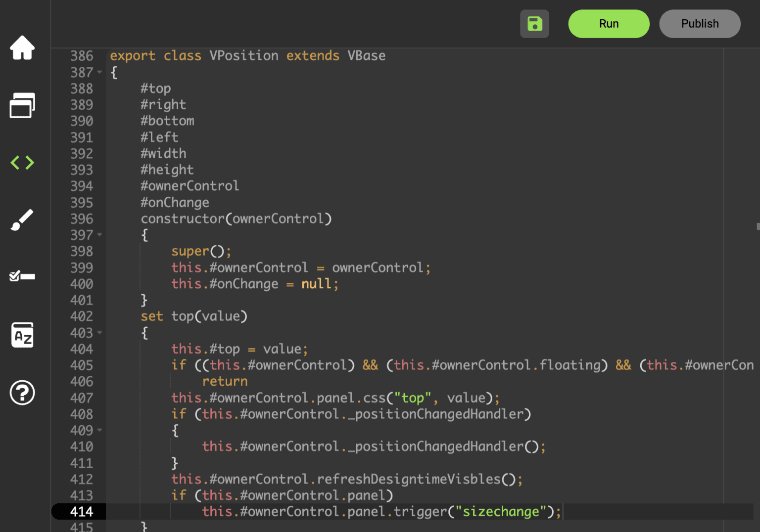Open the AZ translations icon
This screenshot has width=760, height=532.
pyautogui.click(x=22, y=335)
